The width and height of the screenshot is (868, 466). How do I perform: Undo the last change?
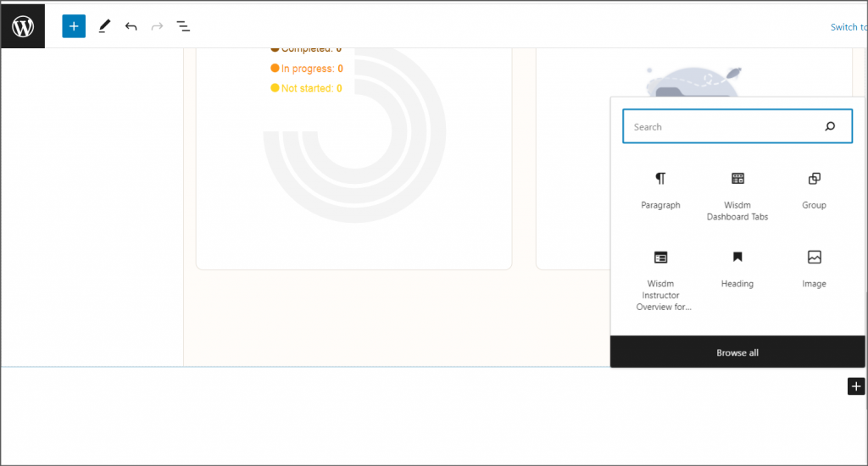(x=131, y=26)
